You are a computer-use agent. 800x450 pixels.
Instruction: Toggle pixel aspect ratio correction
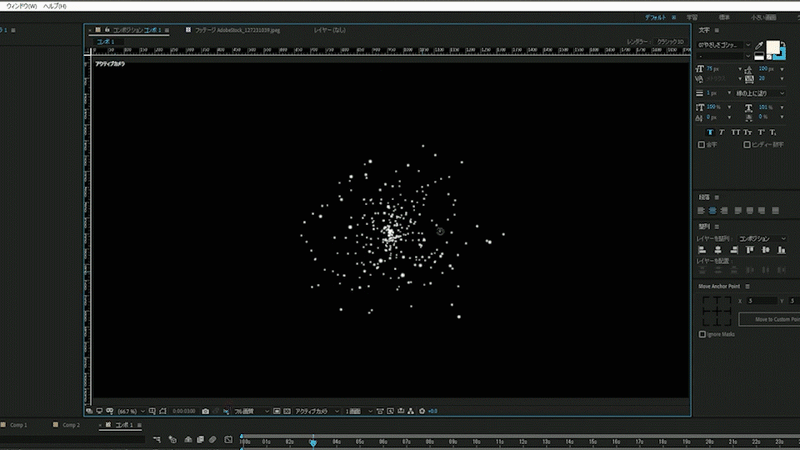pos(380,411)
